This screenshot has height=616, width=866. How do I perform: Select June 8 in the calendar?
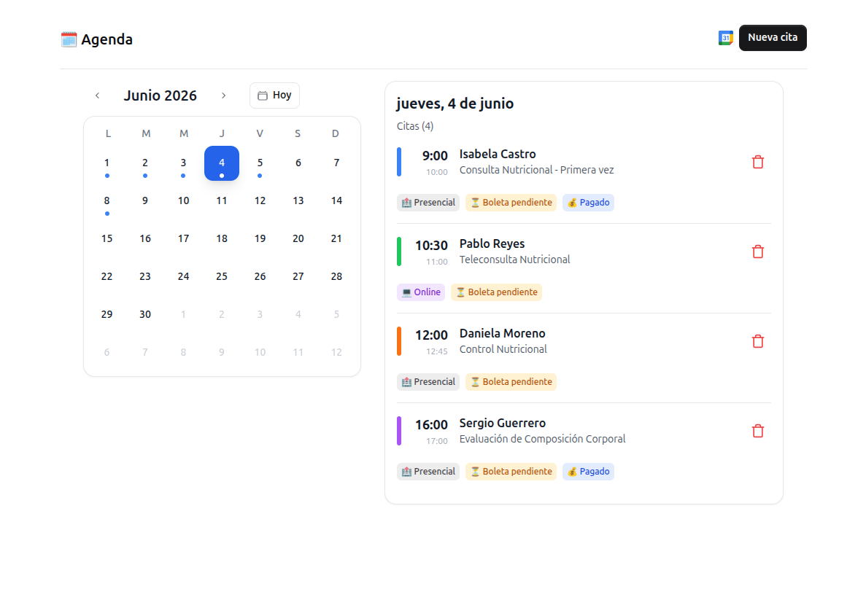pos(107,201)
